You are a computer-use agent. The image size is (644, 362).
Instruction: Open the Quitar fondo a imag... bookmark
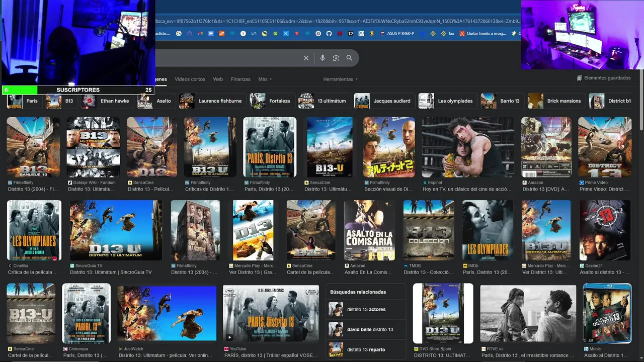tap(482, 34)
